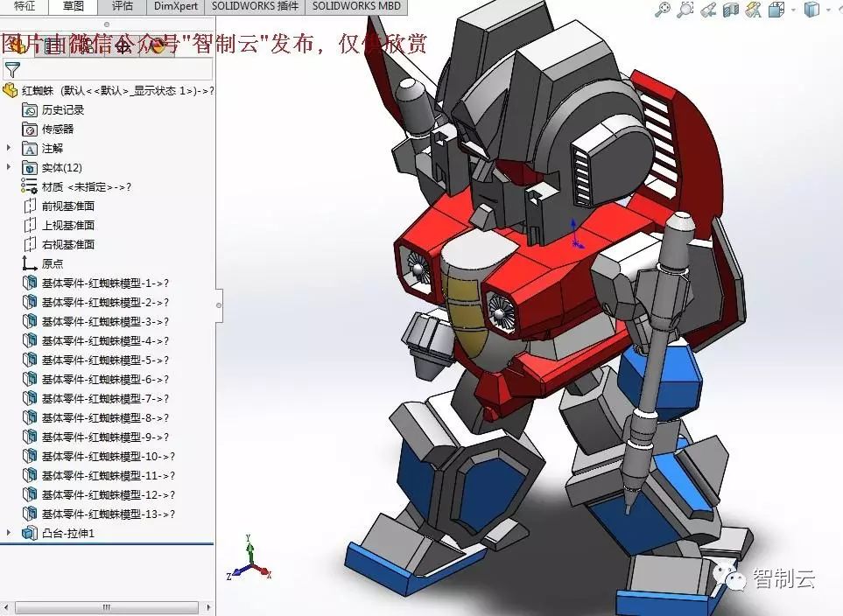This screenshot has width=843, height=616.
Task: Open Dynamic Annotation Views tool
Action: (x=754, y=9)
